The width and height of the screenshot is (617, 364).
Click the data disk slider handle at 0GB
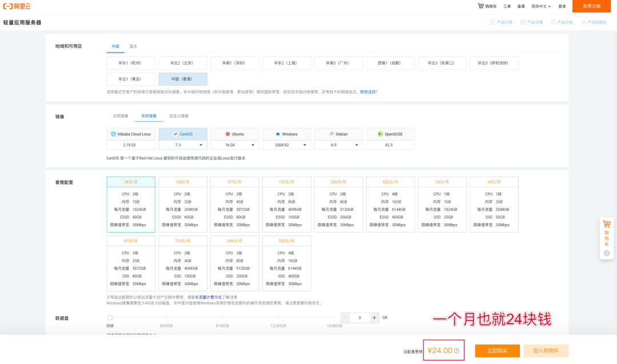click(x=110, y=318)
